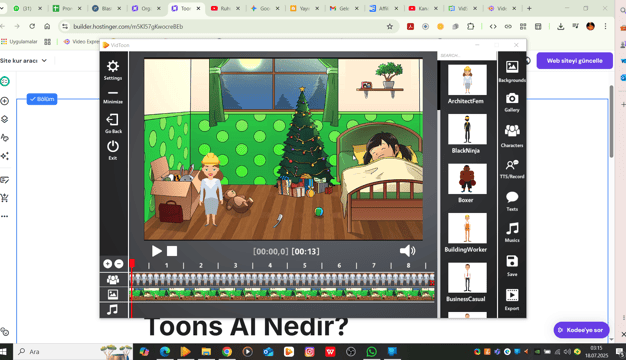Click the character search field
626x360 pixels.
coord(466,55)
